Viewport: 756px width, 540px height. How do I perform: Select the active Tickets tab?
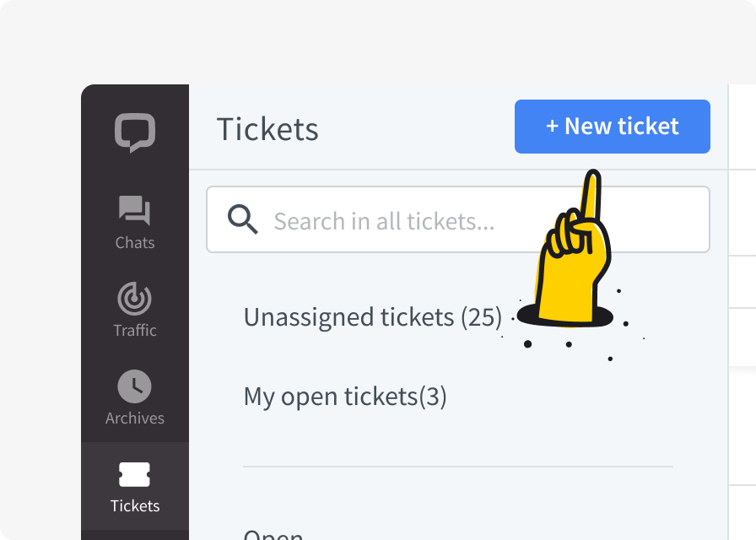(135, 488)
